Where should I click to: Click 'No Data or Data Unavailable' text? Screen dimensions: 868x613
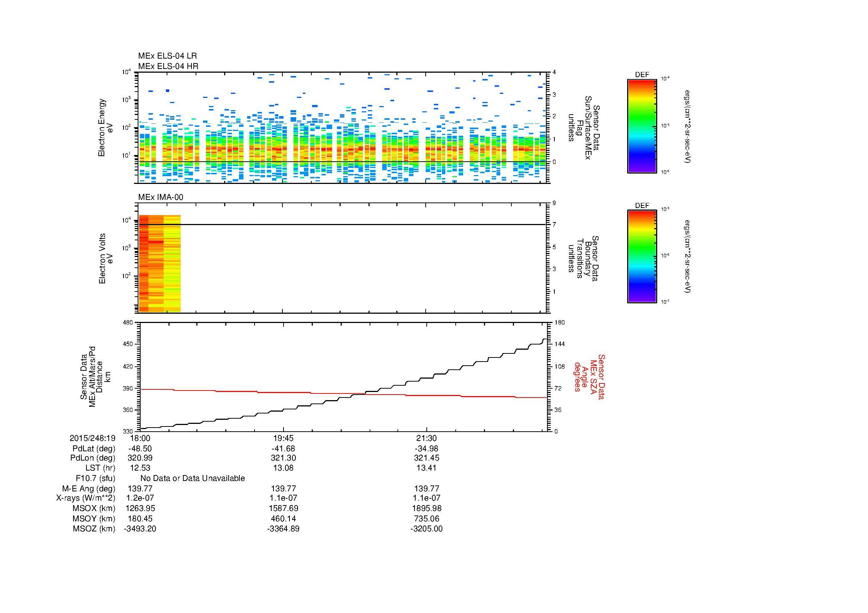[x=193, y=478]
